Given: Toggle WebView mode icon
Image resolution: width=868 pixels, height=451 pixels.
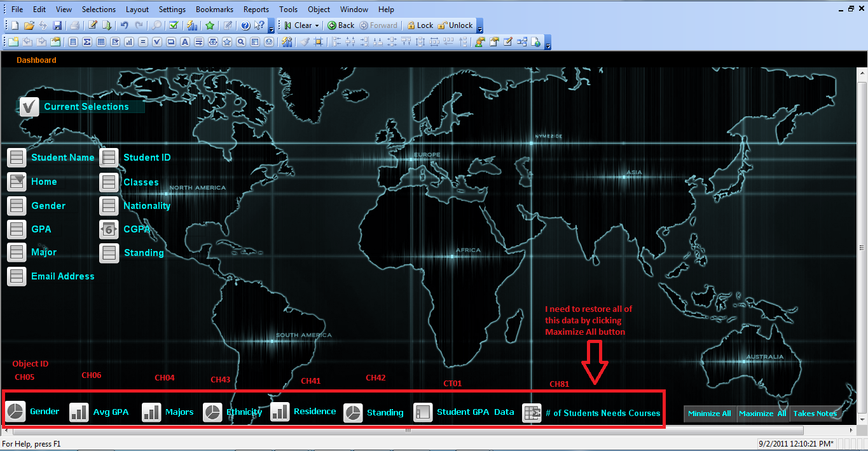Looking at the screenshot, I should tap(536, 42).
